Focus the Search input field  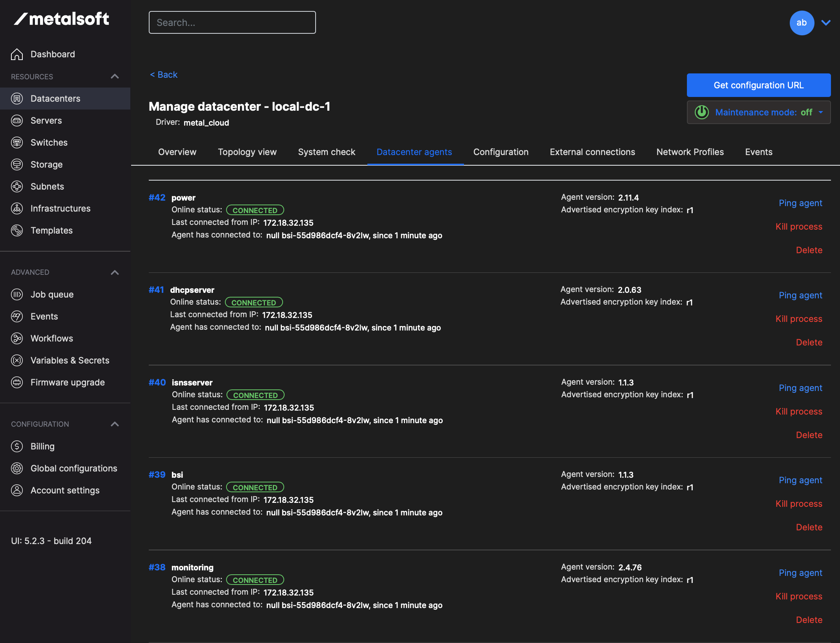point(232,22)
